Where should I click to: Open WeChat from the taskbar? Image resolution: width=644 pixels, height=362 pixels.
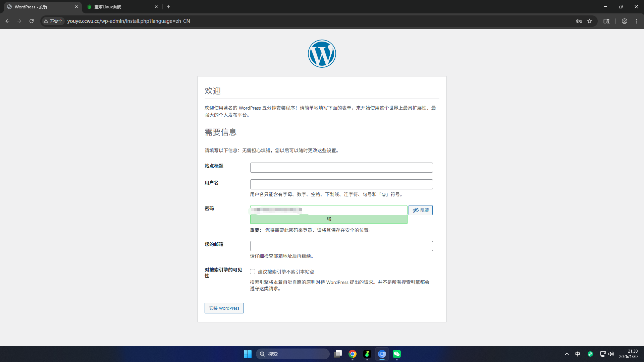397,354
